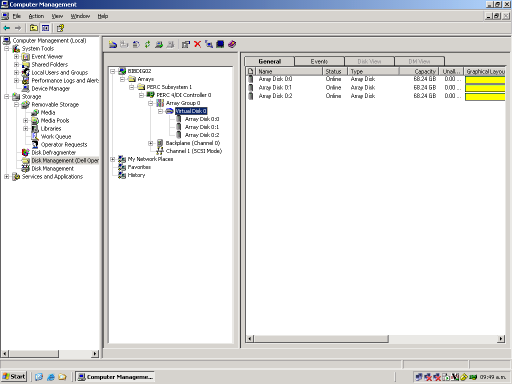This screenshot has height=384, width=512.
Task: Click the rotate/undo disk toolbar icon
Action: click(136, 44)
